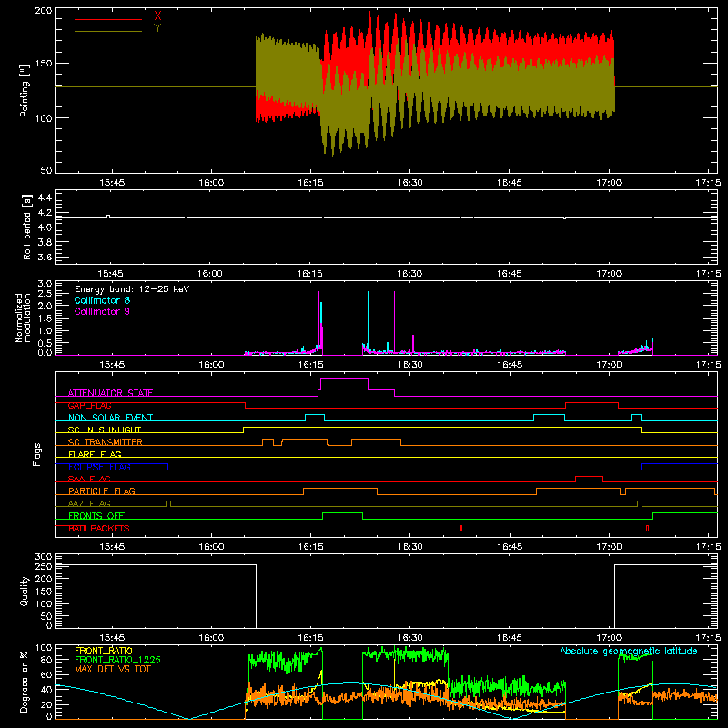Screen dimensions: 728x728
Task: Click the orange MAX_DET_VS_TOT legend entry
Action: [x=113, y=669]
